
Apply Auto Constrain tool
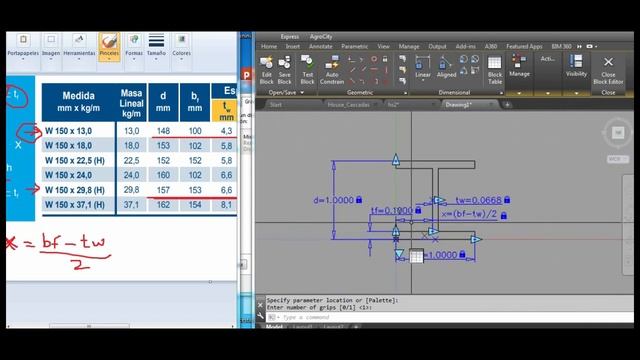coord(332,70)
